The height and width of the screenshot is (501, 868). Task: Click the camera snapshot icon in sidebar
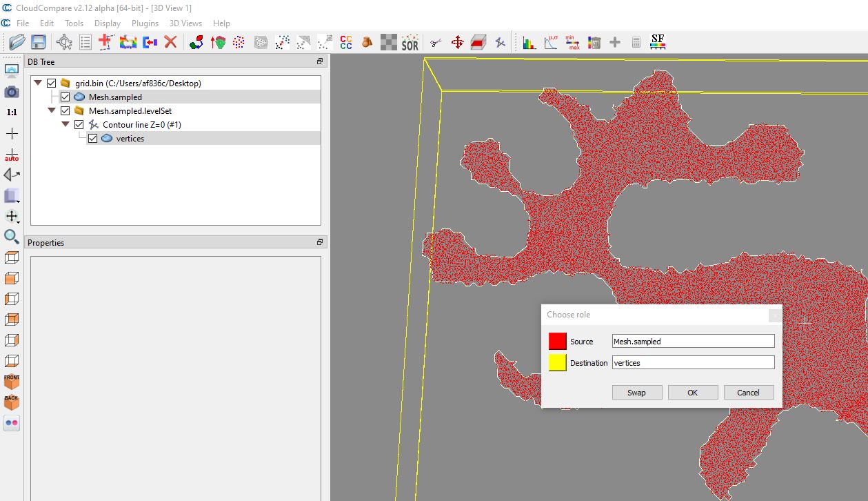(12, 92)
